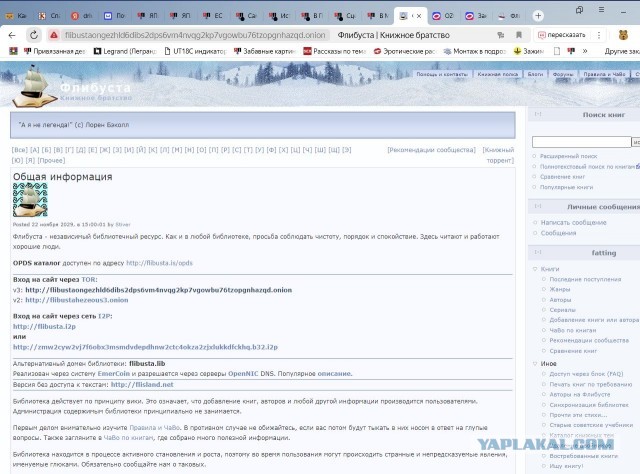Image resolution: width=640 pixels, height=474 pixels.
Task: Click the bear profile avatar icon
Action: 623,35
